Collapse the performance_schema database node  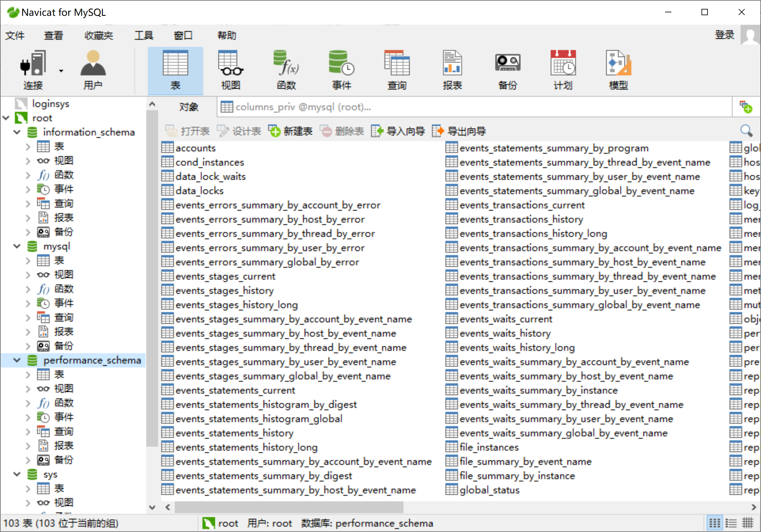[17, 360]
